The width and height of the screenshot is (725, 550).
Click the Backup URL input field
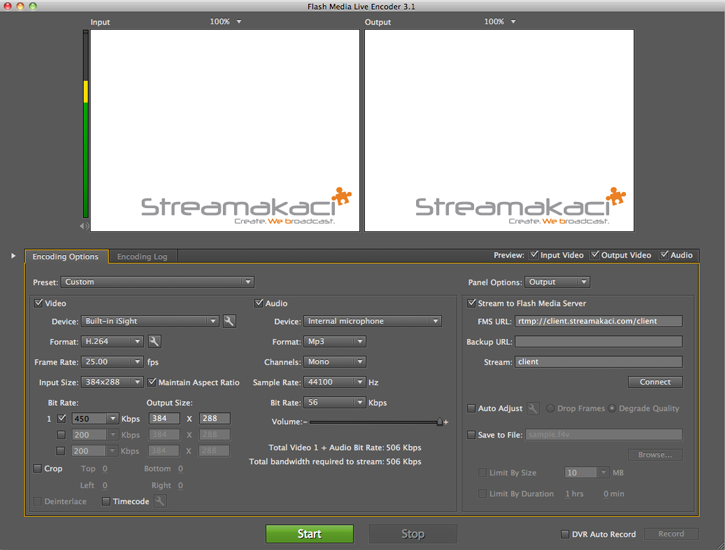[x=599, y=342]
